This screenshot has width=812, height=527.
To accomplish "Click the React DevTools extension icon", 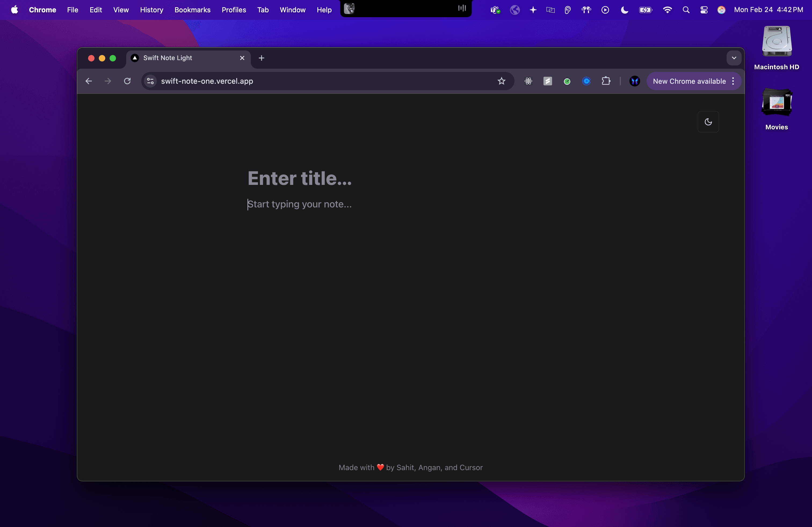I will (528, 81).
